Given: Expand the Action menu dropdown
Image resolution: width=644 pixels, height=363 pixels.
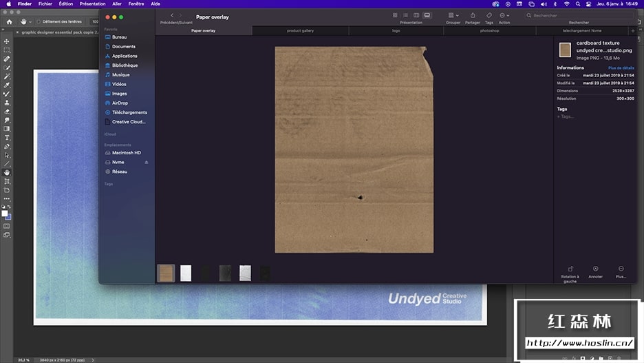Looking at the screenshot, I should tap(504, 15).
